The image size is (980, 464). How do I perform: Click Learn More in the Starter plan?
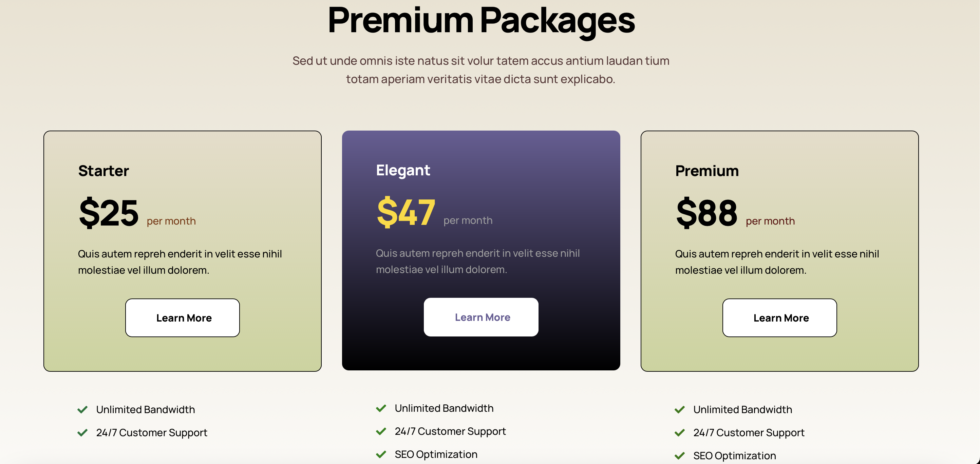pyautogui.click(x=182, y=317)
